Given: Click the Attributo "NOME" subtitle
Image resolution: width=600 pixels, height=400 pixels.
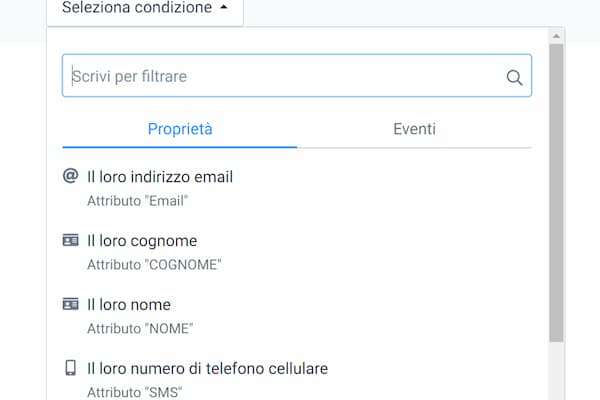Looking at the screenshot, I should pos(140,328).
